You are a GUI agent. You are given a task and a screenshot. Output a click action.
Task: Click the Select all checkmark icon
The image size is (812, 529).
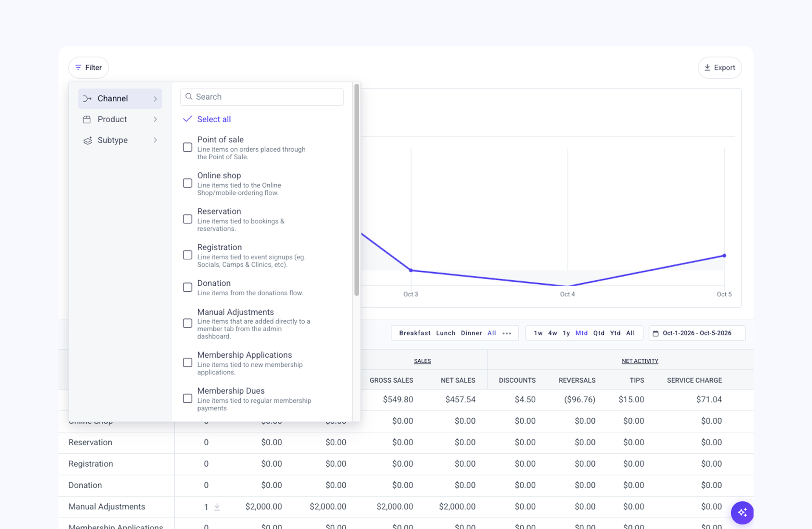click(x=187, y=119)
